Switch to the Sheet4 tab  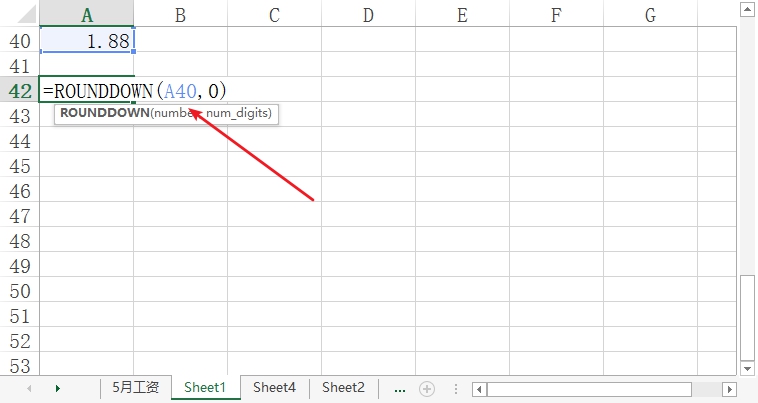point(274,388)
